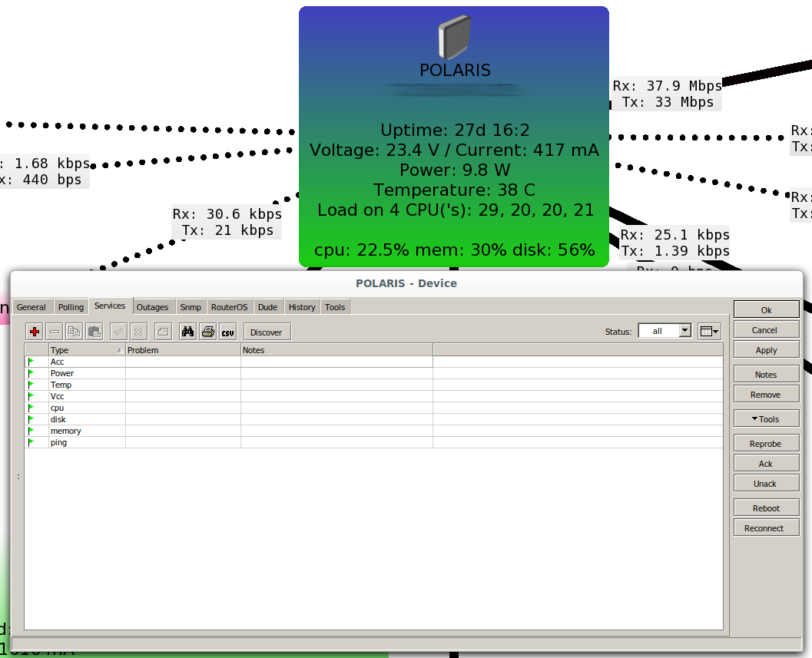This screenshot has width=812, height=658.
Task: Open the Snmp tab
Action: tap(191, 307)
